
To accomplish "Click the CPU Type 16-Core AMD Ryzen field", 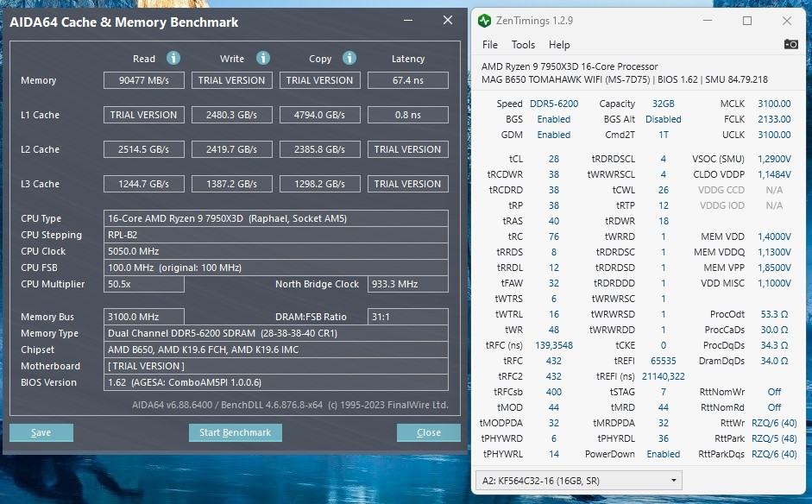I will coord(276,218).
